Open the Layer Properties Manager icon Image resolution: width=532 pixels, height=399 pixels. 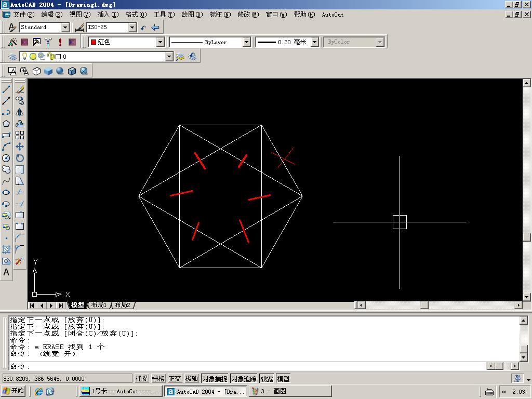pyautogui.click(x=12, y=57)
